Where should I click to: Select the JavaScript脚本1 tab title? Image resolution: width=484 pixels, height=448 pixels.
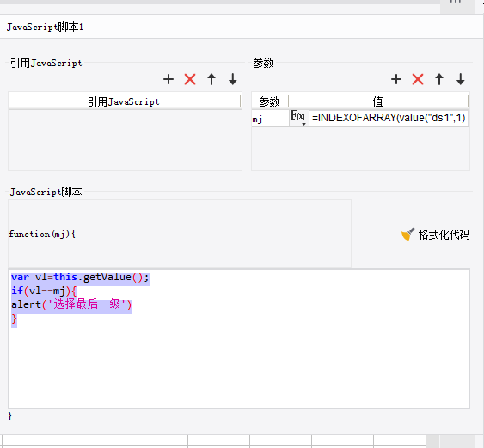tap(45, 28)
